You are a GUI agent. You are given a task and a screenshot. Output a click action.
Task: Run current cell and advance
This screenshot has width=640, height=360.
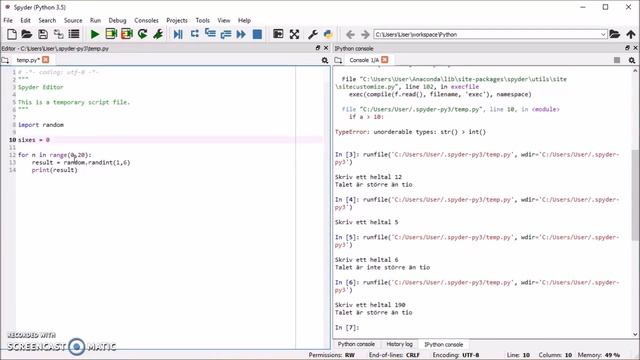127,34
